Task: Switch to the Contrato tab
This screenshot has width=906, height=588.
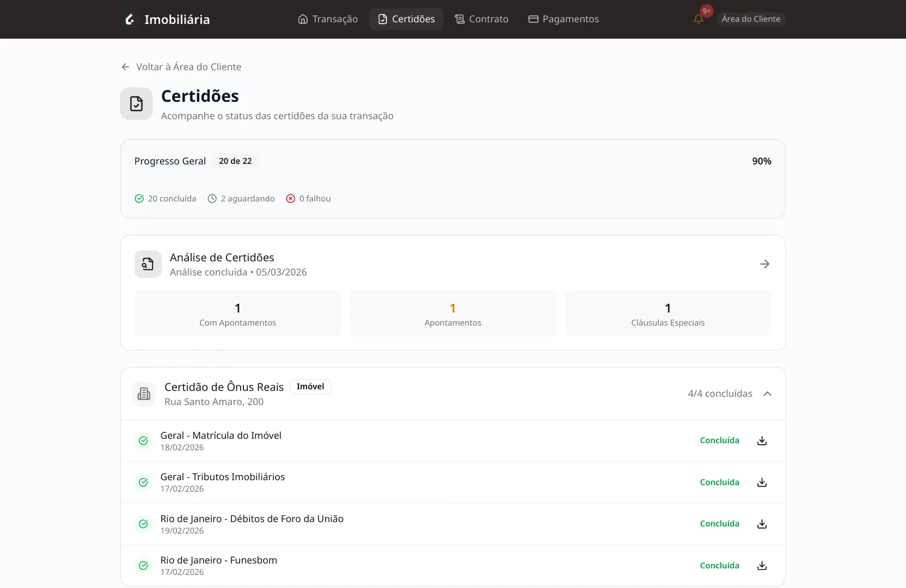Action: pos(481,19)
